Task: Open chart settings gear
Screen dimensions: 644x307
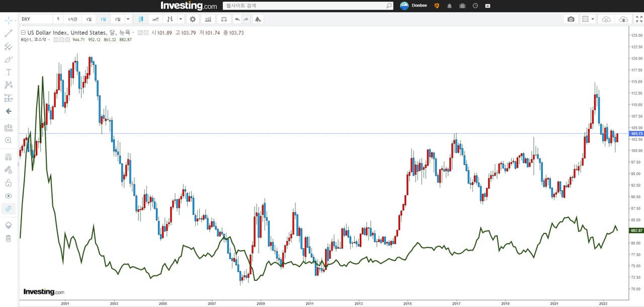Action: [x=192, y=19]
